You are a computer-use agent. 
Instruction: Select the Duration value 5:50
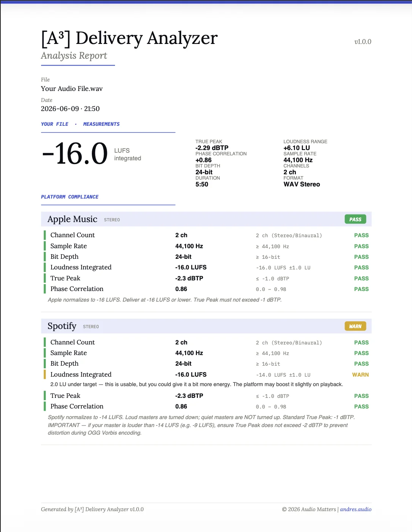pos(202,184)
